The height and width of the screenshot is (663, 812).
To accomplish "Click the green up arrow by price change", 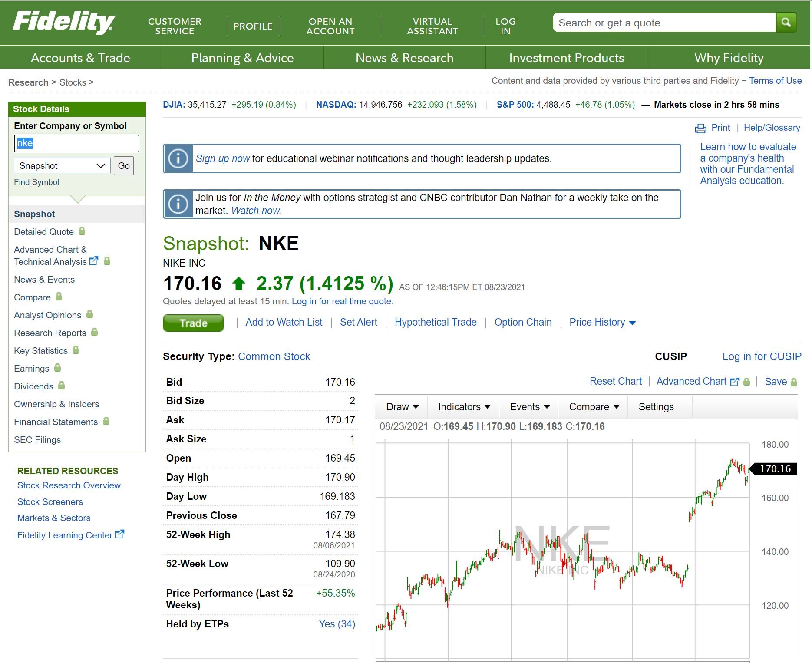I will click(238, 284).
